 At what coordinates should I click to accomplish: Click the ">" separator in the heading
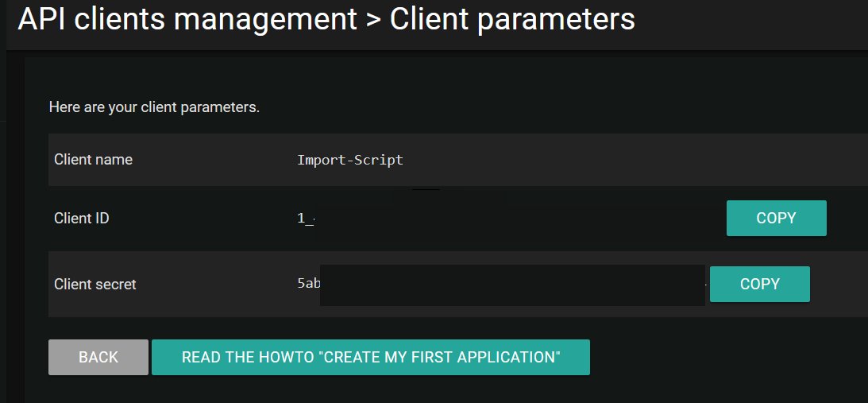pos(373,20)
